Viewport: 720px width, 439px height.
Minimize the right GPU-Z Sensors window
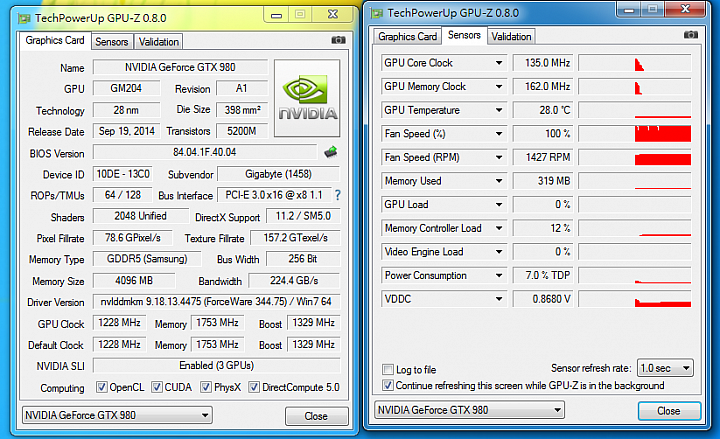click(629, 10)
